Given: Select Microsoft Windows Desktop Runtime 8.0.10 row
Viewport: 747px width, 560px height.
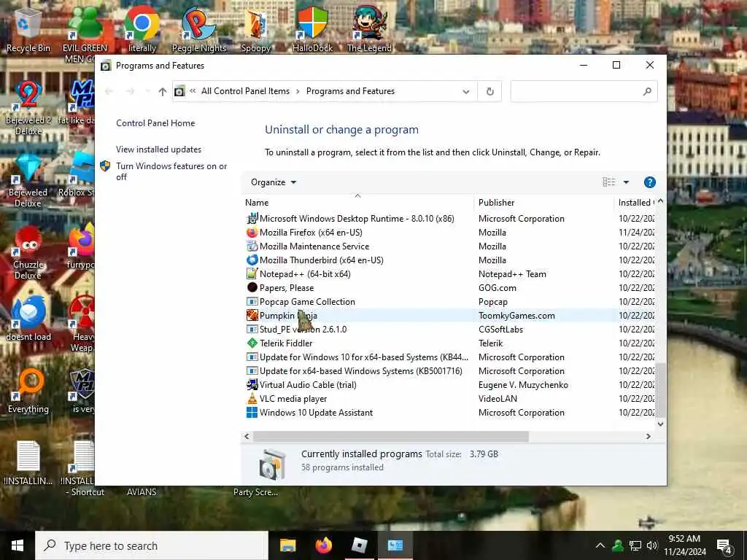Looking at the screenshot, I should pyautogui.click(x=449, y=219).
